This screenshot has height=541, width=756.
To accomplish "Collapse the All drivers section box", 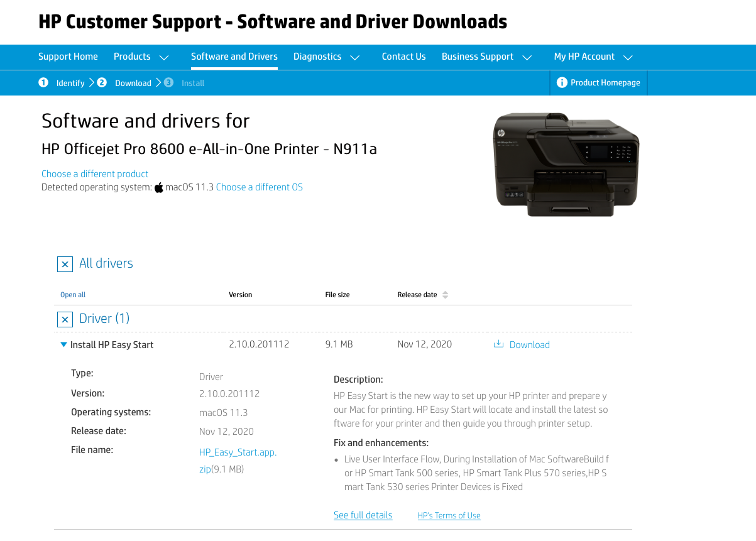I will (x=65, y=264).
